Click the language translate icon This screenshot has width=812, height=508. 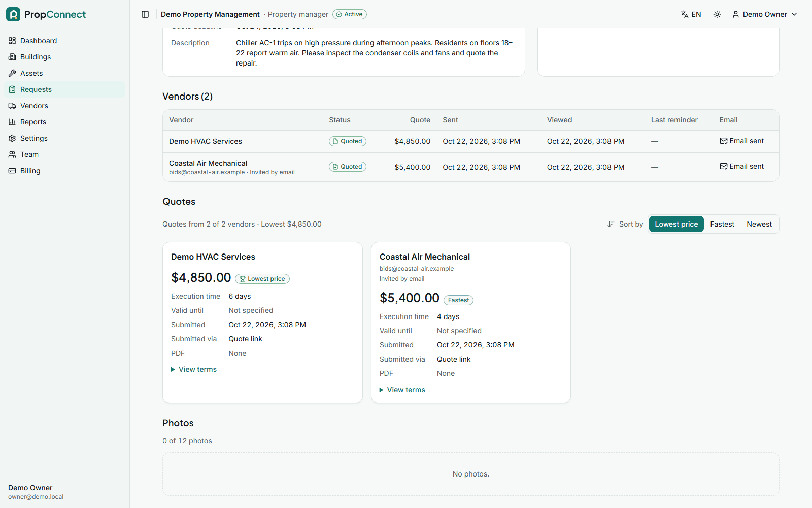(685, 14)
